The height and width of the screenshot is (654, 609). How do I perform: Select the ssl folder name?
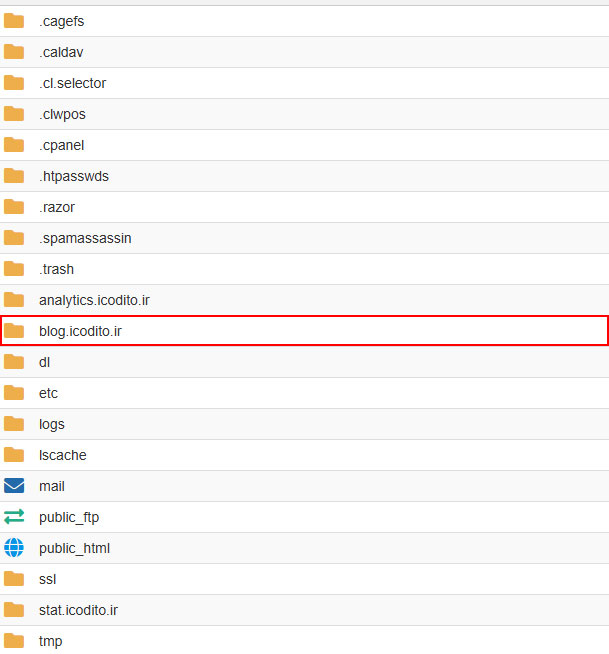tap(47, 579)
